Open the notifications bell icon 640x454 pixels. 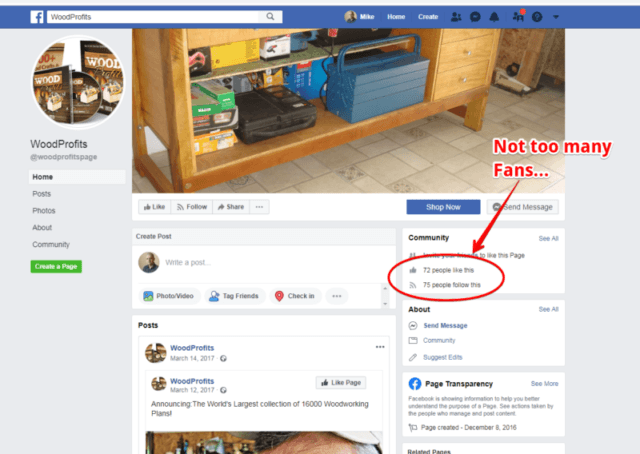coord(494,17)
